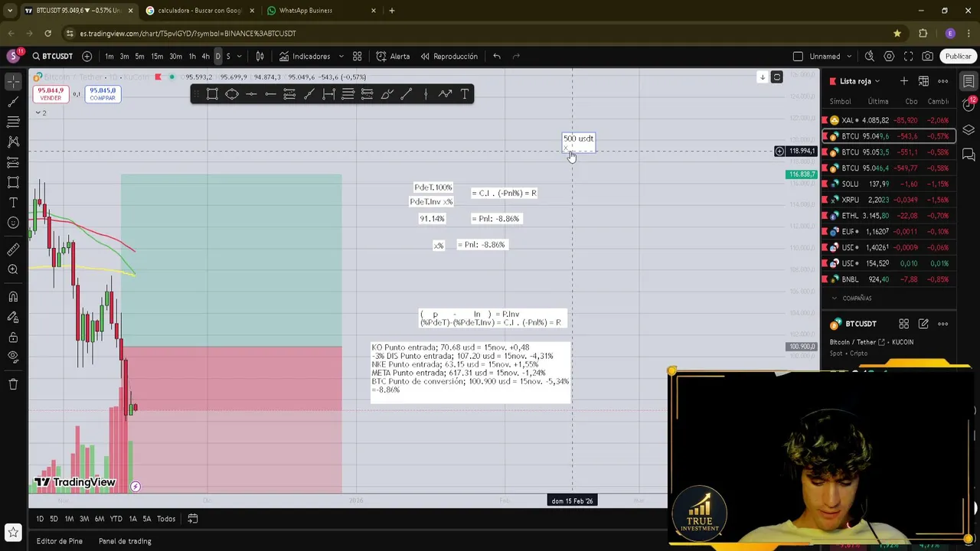Select vertical line tool in floating toolbar
980x551 pixels.
(x=426, y=94)
